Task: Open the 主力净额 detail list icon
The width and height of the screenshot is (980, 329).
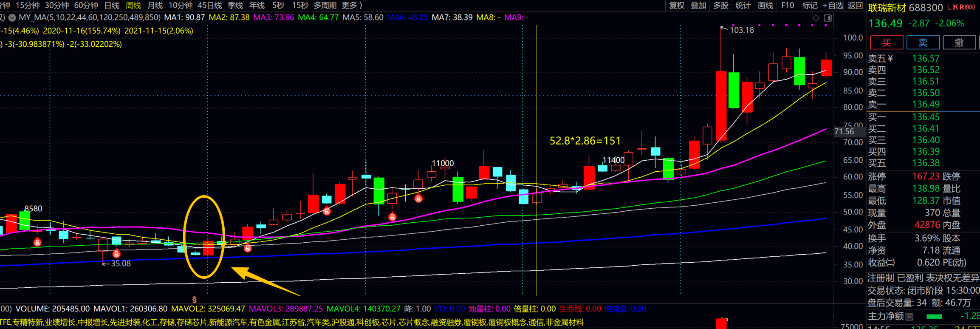Action: [909, 316]
